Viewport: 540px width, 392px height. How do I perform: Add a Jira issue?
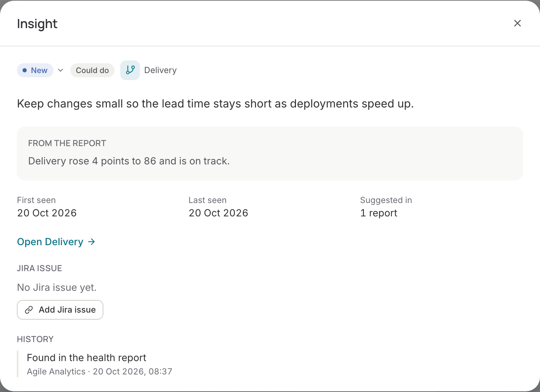coord(60,310)
